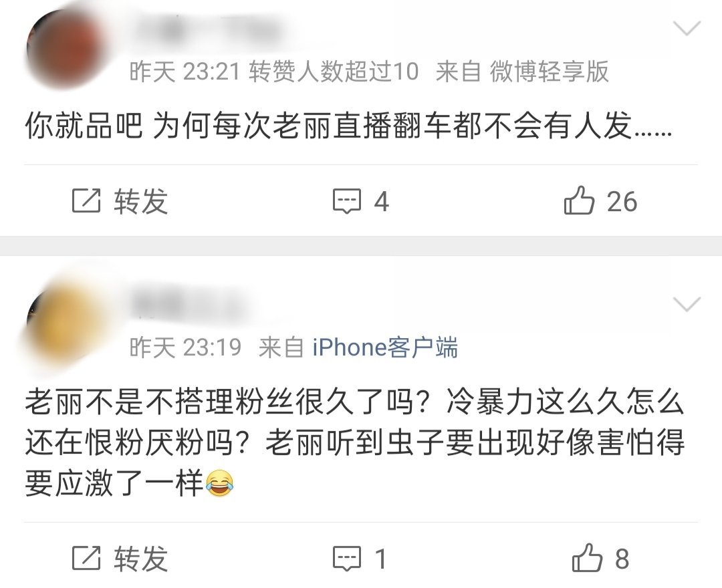Like the second post with 8 likes
The height and width of the screenshot is (588, 722).
click(587, 558)
